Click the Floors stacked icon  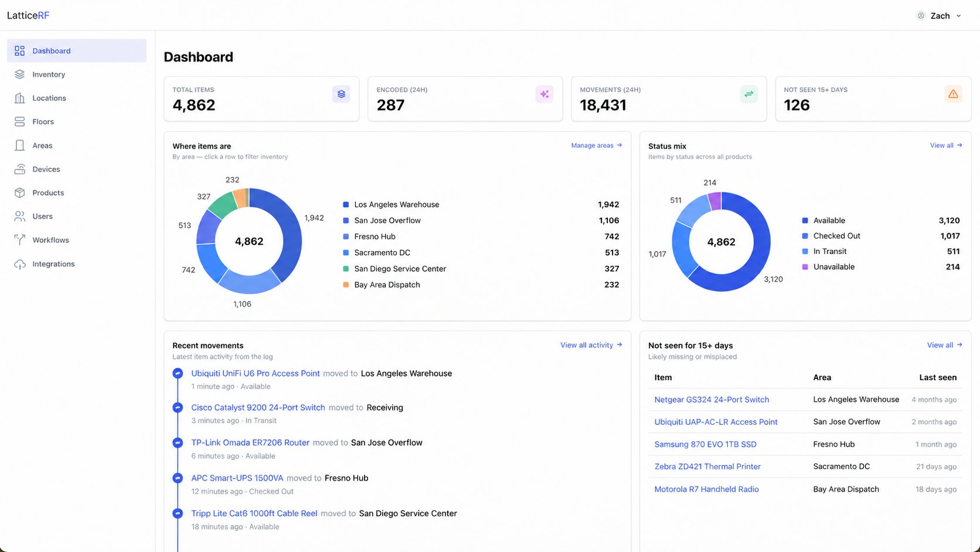pyautogui.click(x=20, y=122)
